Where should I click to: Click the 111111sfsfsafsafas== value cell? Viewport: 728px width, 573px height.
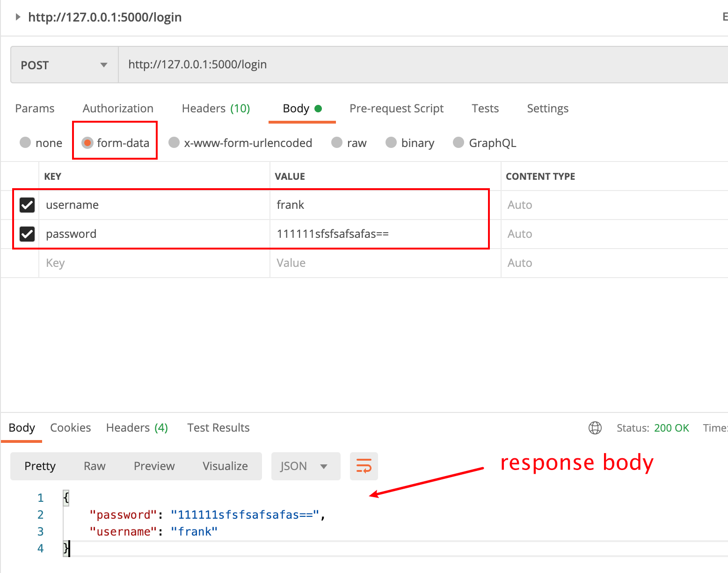(385, 234)
